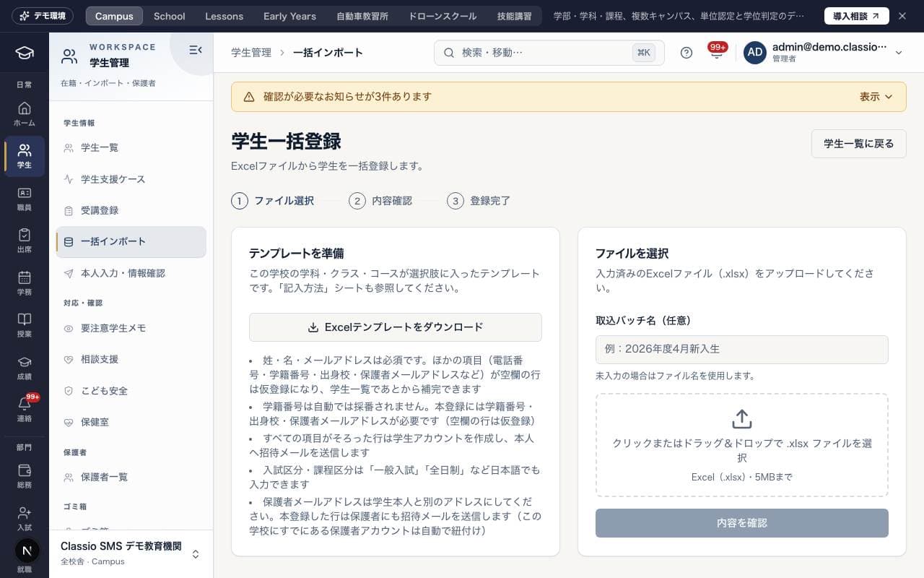924x578 pixels.
Task: Close the demo banner with the X
Action: (902, 16)
